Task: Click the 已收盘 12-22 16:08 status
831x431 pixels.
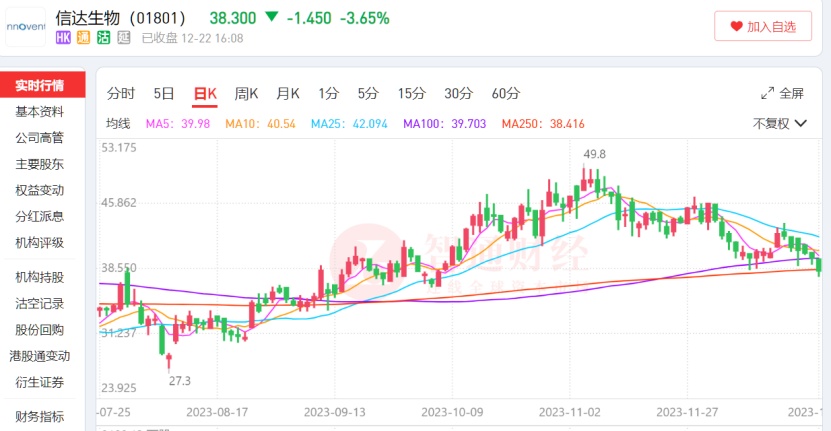Action: point(192,38)
